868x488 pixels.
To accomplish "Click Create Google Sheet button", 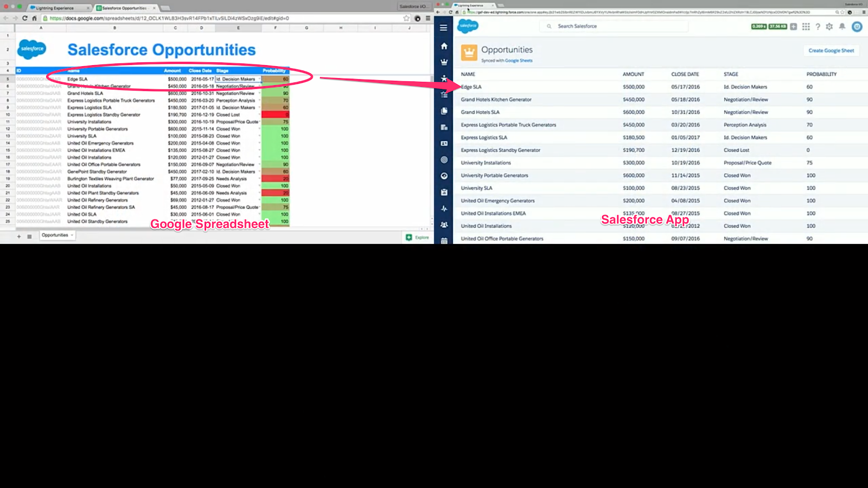I will pyautogui.click(x=831, y=50).
